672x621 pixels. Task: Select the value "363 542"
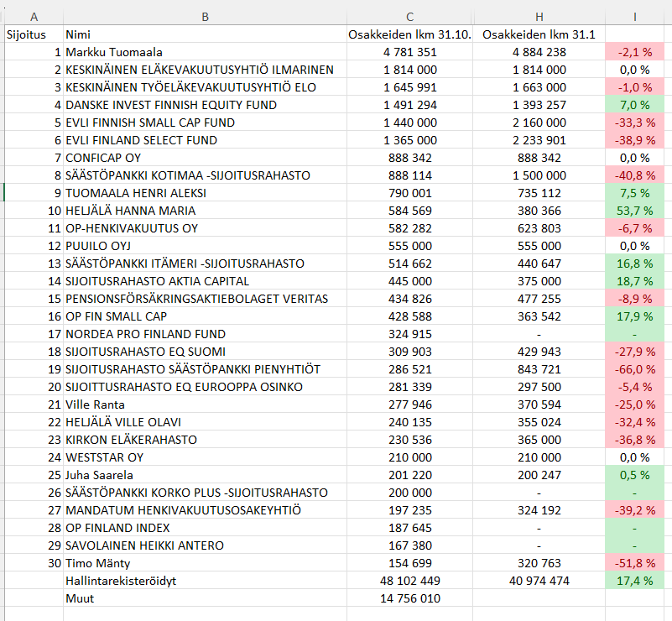click(539, 316)
